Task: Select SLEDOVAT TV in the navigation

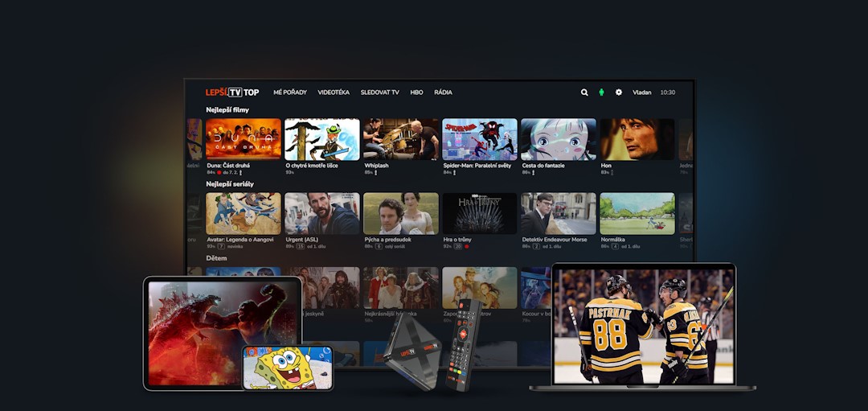Action: (379, 92)
